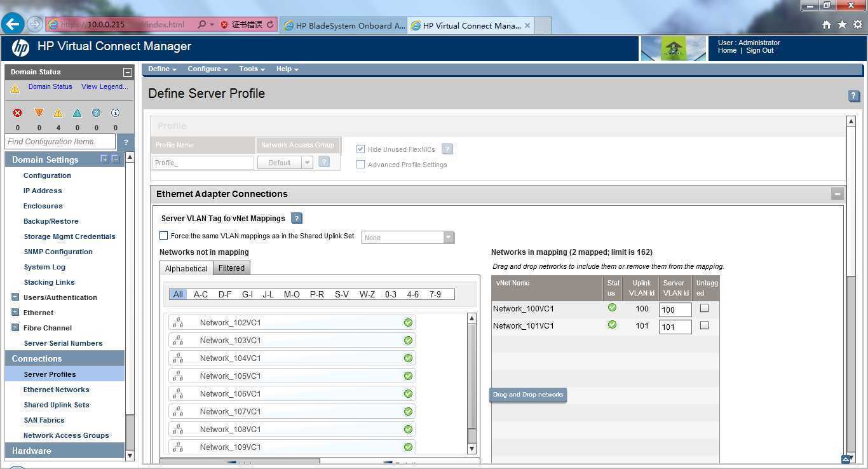This screenshot has width=868, height=469.
Task: Open the View Legend link
Action: pyautogui.click(x=104, y=86)
